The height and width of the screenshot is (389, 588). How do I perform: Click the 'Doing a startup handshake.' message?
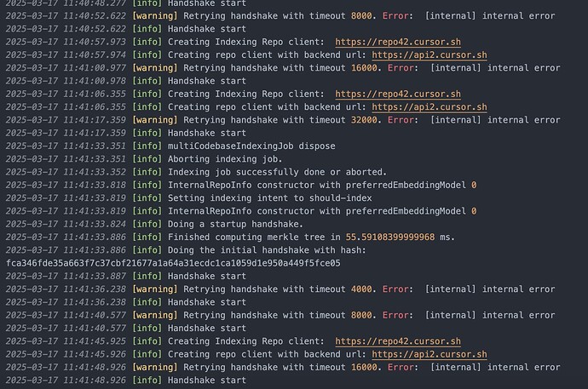click(154, 224)
